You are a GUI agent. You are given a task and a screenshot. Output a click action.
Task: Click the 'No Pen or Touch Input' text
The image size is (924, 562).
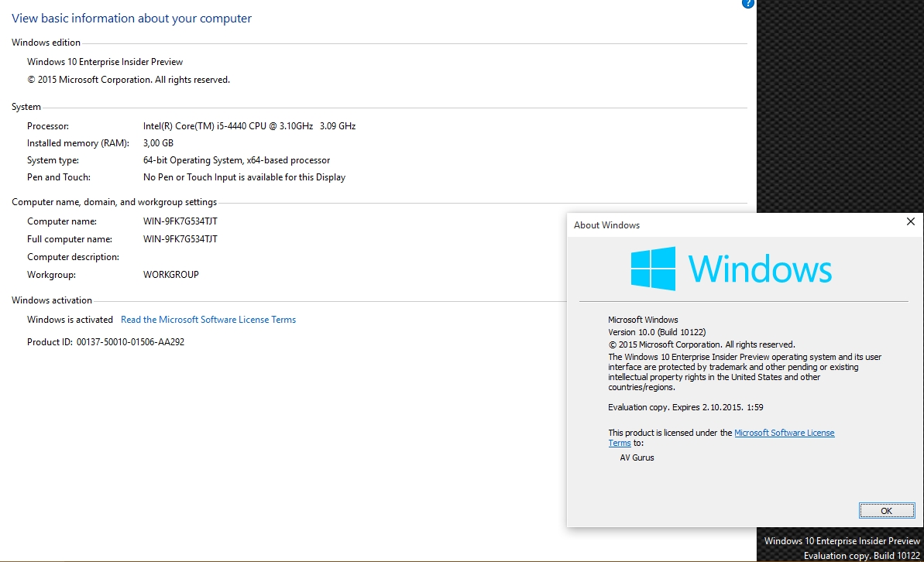point(244,177)
